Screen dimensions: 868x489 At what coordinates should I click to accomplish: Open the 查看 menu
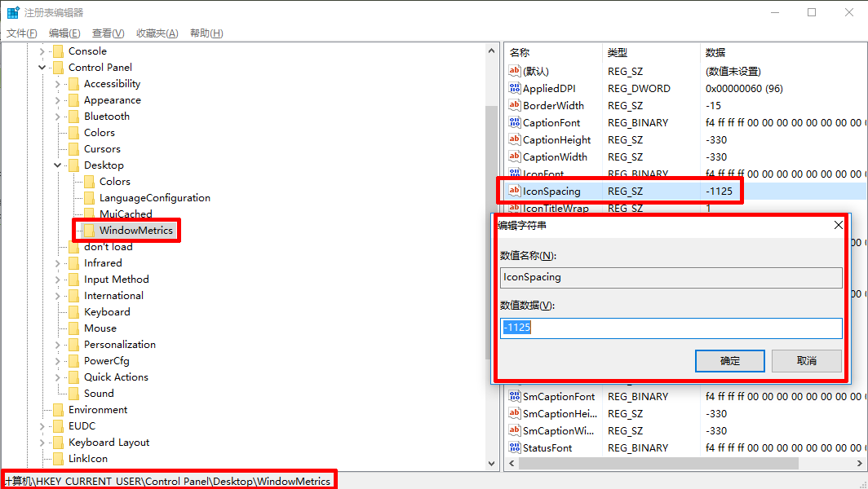tap(108, 33)
